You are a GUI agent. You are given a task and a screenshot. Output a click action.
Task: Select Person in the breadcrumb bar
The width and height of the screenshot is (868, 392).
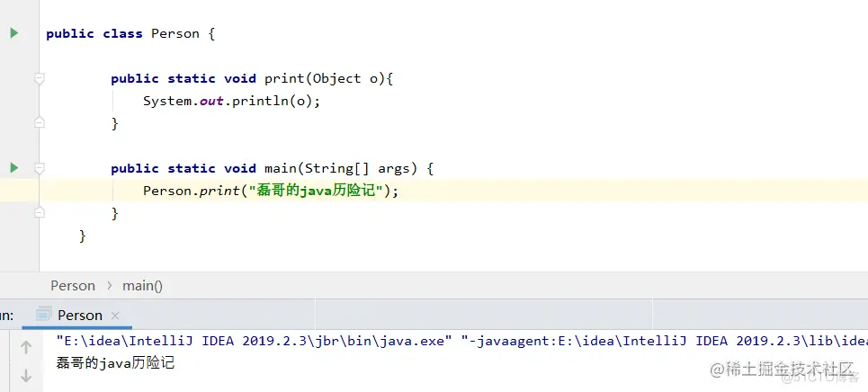tap(73, 286)
